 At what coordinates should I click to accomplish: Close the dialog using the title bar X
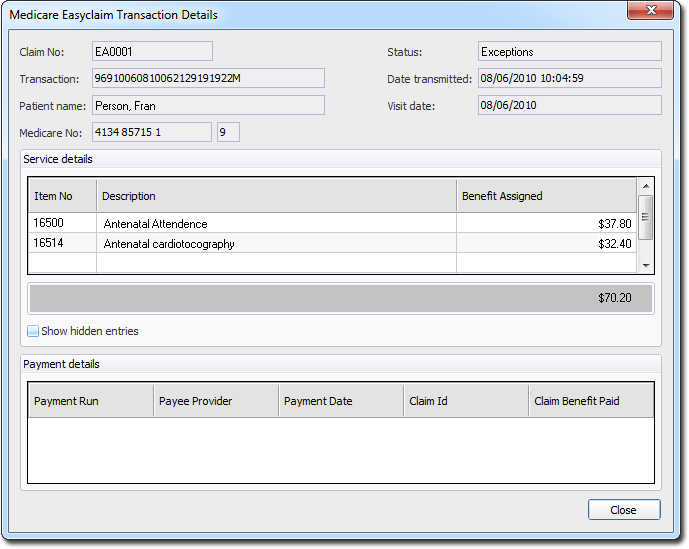649,12
